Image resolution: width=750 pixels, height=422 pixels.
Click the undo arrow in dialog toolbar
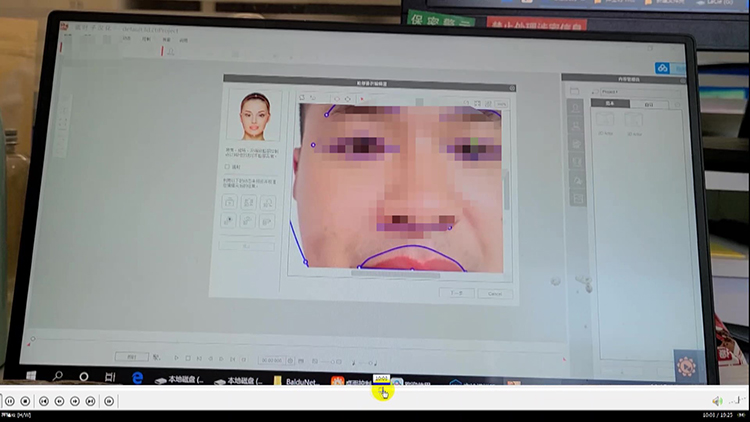pyautogui.click(x=313, y=98)
